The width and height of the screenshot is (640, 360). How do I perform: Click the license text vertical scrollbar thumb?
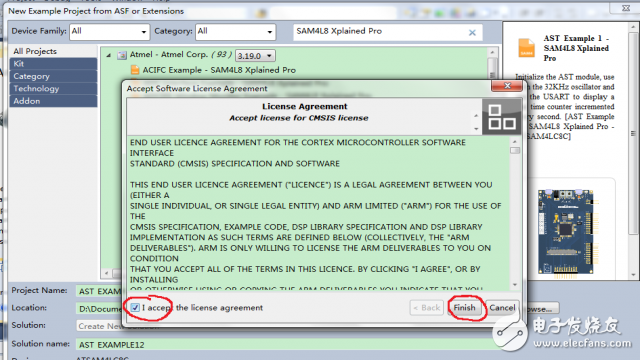pos(515,150)
